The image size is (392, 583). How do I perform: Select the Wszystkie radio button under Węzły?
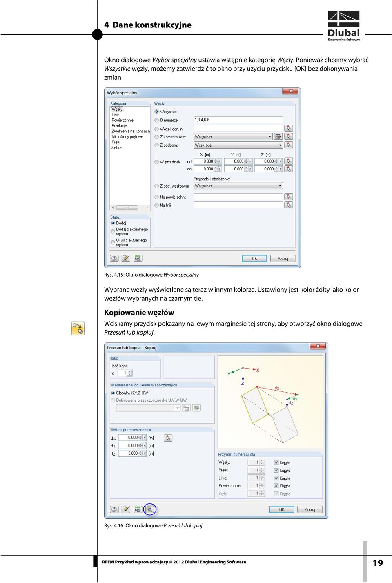pyautogui.click(x=156, y=112)
